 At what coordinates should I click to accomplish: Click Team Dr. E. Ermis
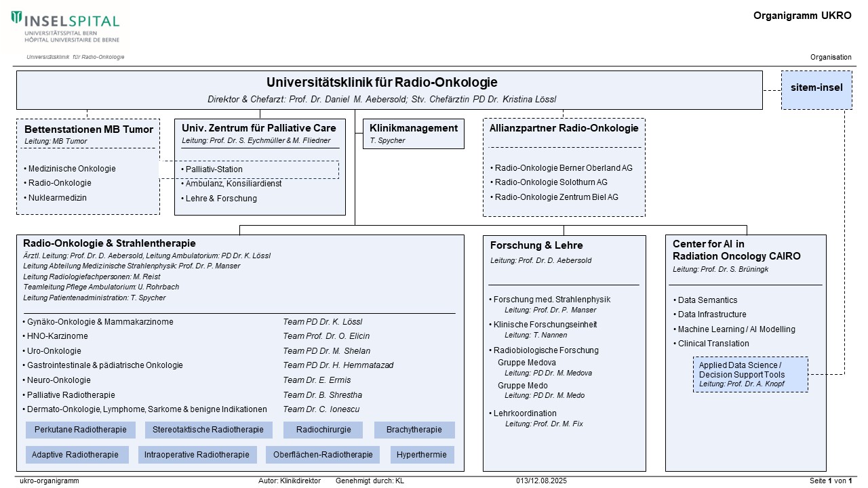coord(317,380)
